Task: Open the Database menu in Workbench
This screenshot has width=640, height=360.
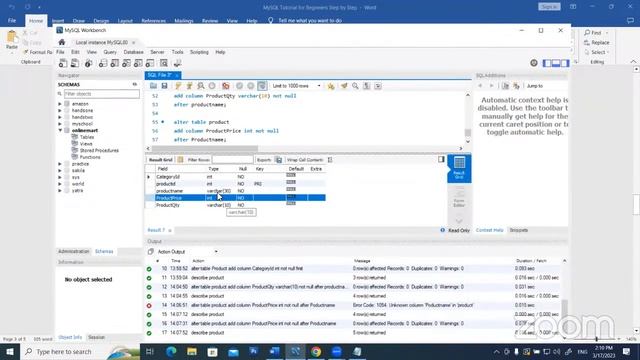Action: tap(133, 52)
